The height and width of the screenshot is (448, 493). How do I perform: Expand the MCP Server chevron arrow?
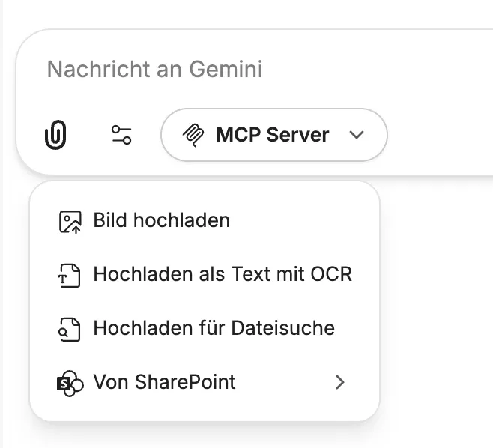(x=357, y=136)
